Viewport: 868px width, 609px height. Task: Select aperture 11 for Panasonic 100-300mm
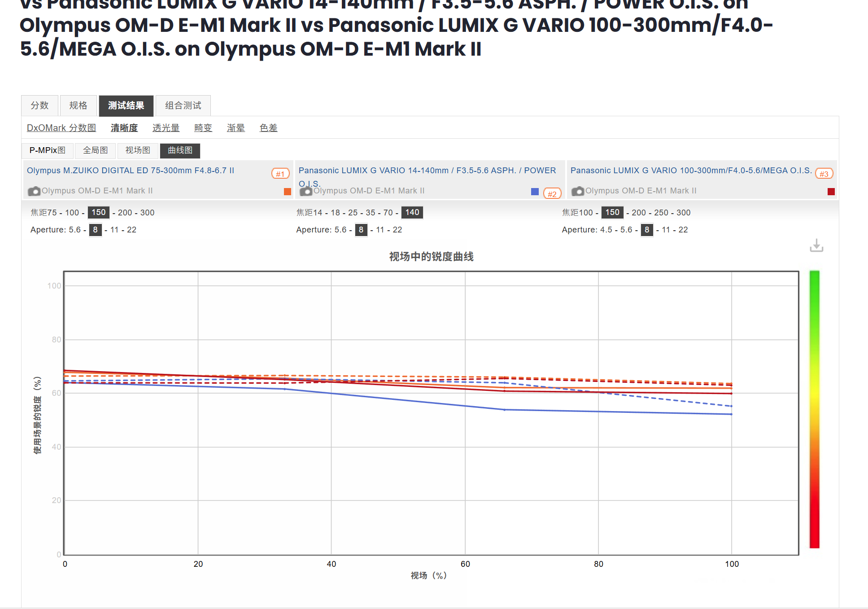pyautogui.click(x=666, y=230)
